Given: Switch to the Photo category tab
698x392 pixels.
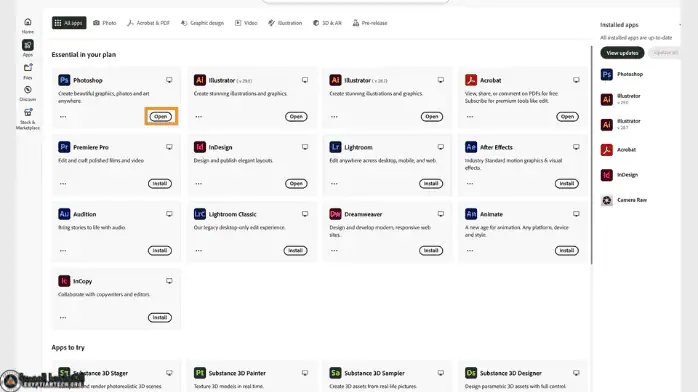Looking at the screenshot, I should coord(105,23).
